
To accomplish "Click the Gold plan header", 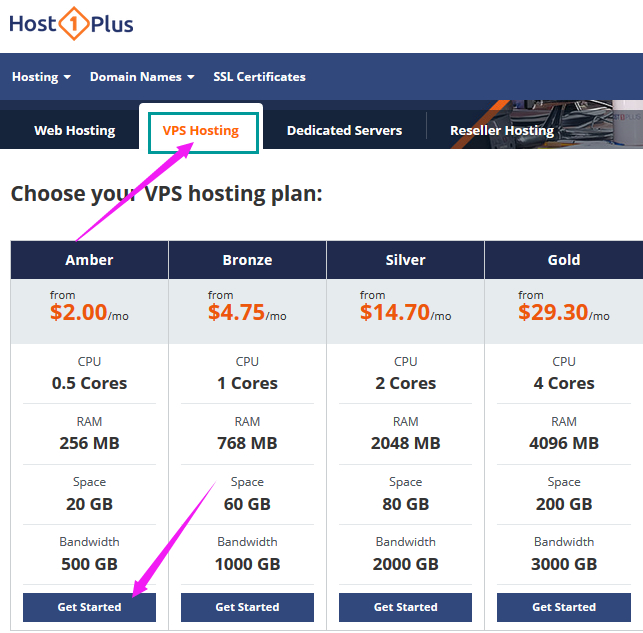I will click(564, 260).
